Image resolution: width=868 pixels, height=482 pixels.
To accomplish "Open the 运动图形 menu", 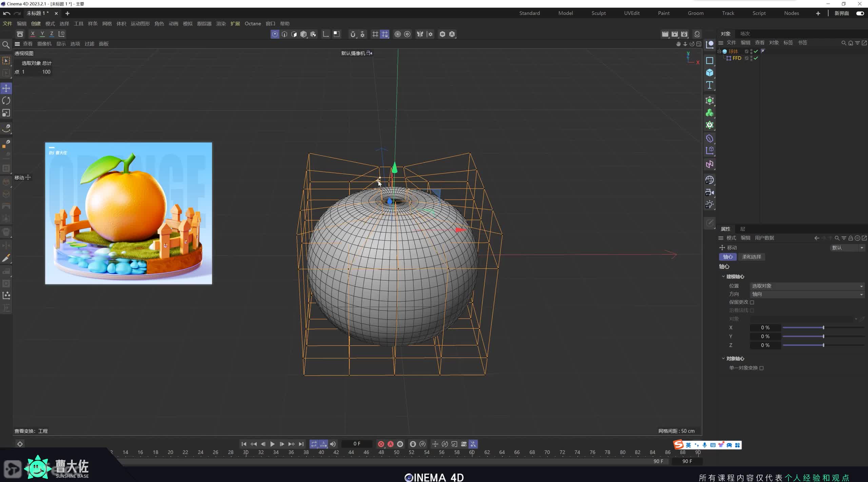I will [140, 24].
